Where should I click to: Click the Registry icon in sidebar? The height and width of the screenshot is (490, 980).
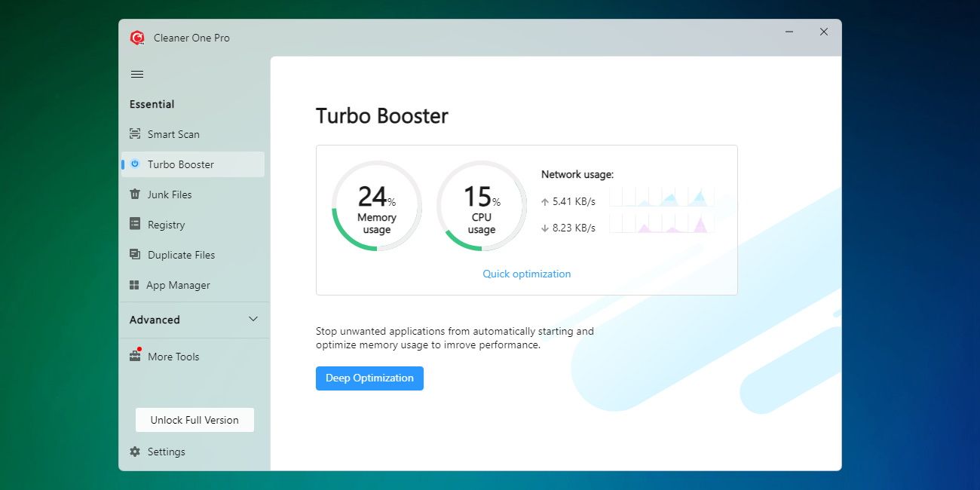pyautogui.click(x=135, y=225)
